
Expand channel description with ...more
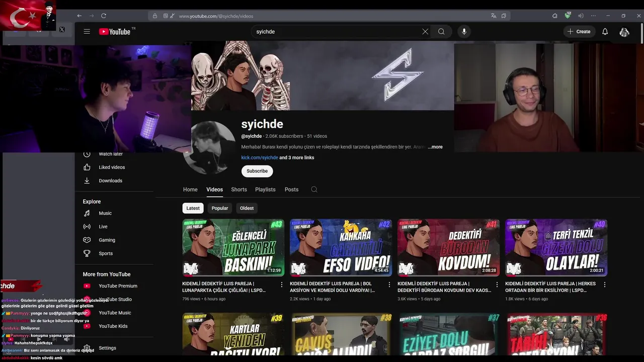pyautogui.click(x=435, y=147)
